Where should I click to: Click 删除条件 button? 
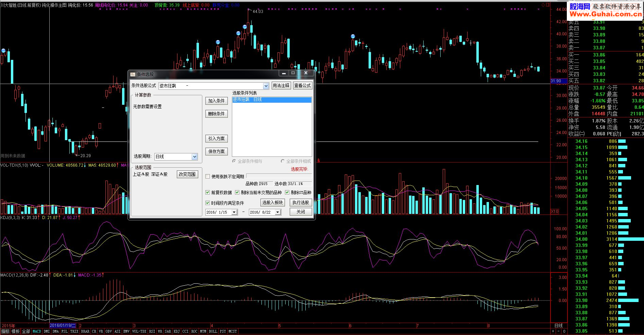[217, 114]
